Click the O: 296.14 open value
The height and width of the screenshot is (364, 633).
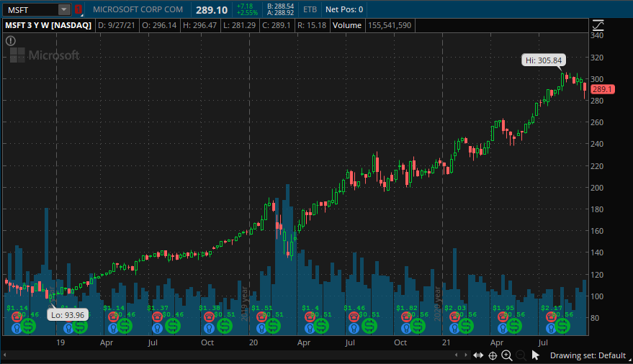point(159,25)
